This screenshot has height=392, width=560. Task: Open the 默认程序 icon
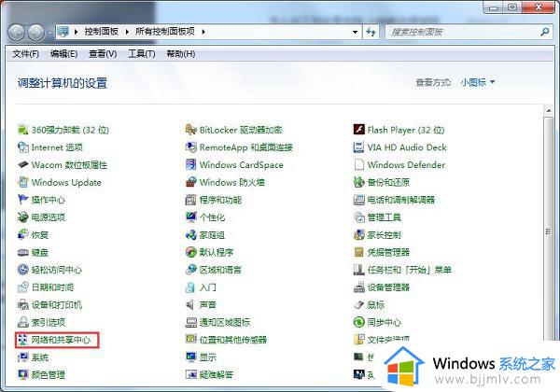191,252
